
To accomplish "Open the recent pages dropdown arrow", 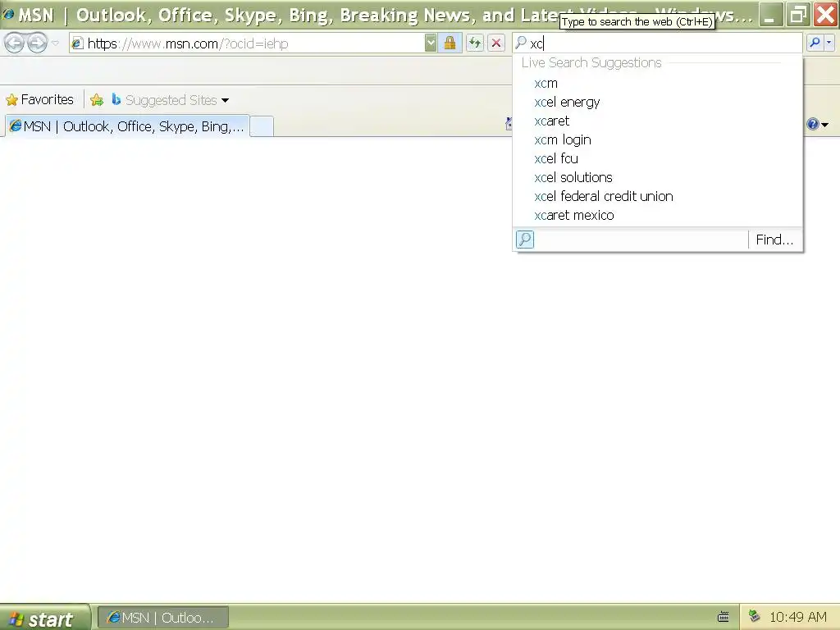I will click(x=55, y=43).
